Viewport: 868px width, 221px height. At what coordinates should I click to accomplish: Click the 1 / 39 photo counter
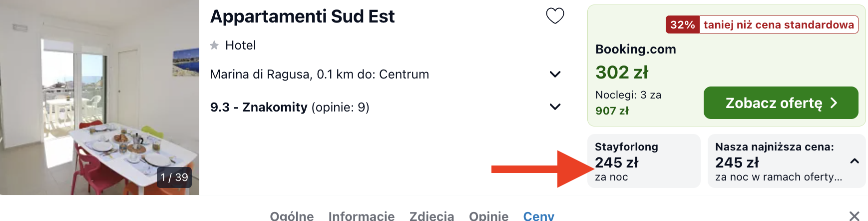tap(174, 177)
